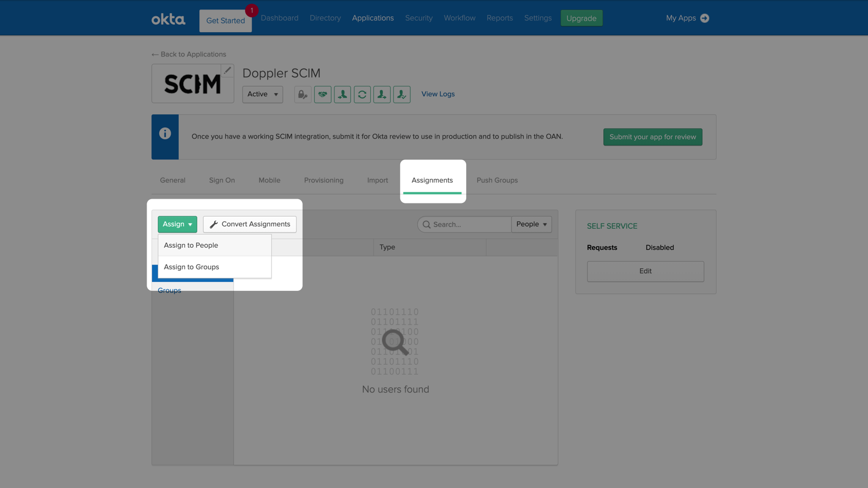The image size is (868, 488).
Task: Switch to the Import tab
Action: (378, 180)
